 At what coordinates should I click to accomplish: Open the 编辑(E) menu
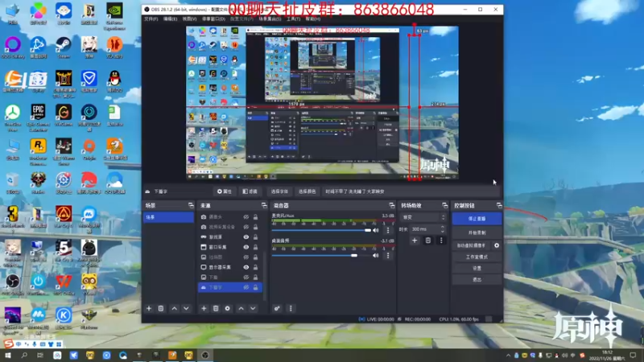pyautogui.click(x=170, y=19)
